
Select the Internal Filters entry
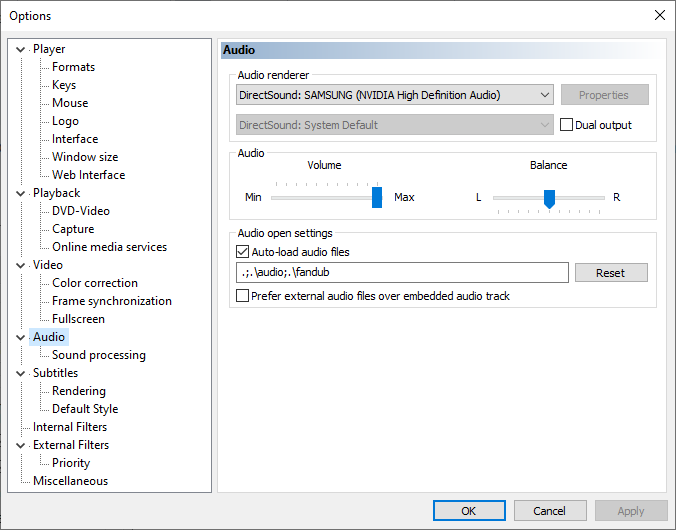[70, 427]
